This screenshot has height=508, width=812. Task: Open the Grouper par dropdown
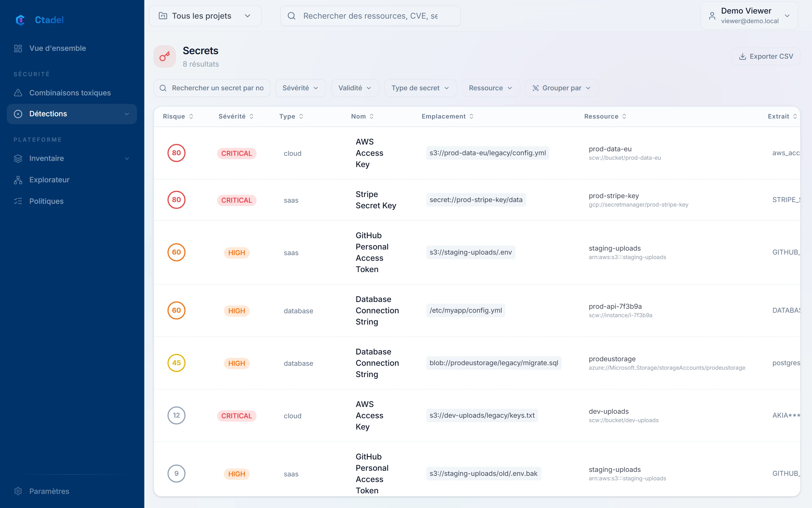tap(561, 88)
